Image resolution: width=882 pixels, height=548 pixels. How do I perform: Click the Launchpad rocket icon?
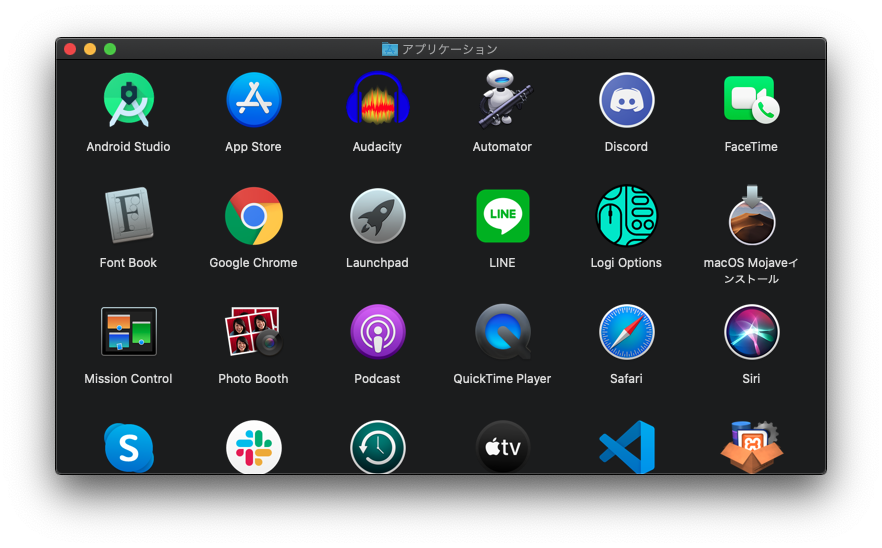(x=377, y=216)
